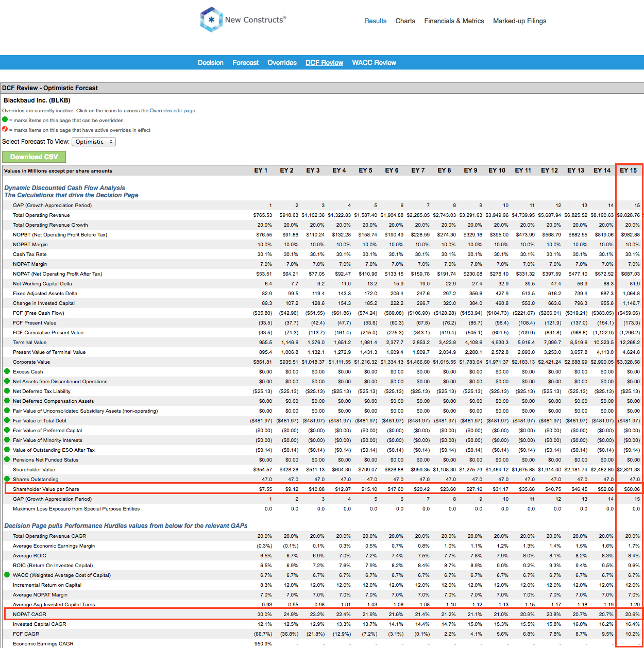
Task: Click the 950.9% Economic Earnings CAGR value
Action: (263, 644)
